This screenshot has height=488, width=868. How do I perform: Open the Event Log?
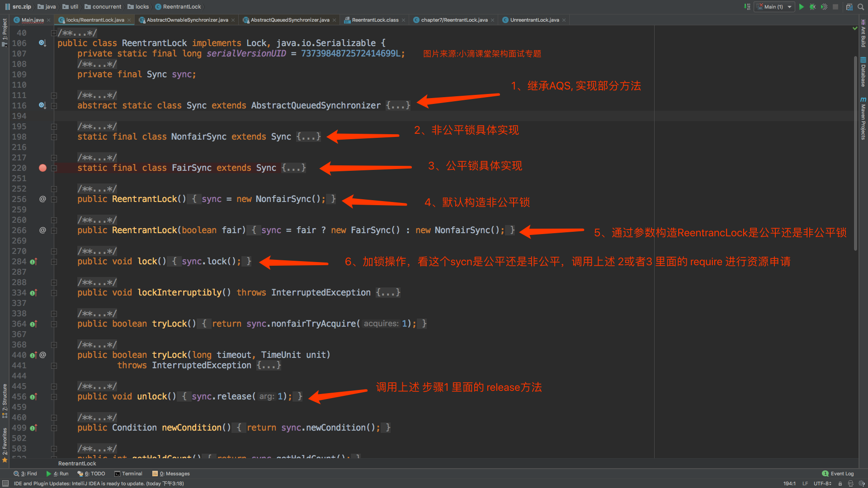838,474
